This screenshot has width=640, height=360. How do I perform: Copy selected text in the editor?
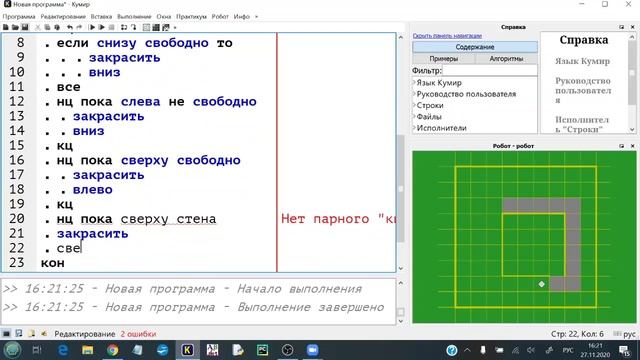click(47, 27)
